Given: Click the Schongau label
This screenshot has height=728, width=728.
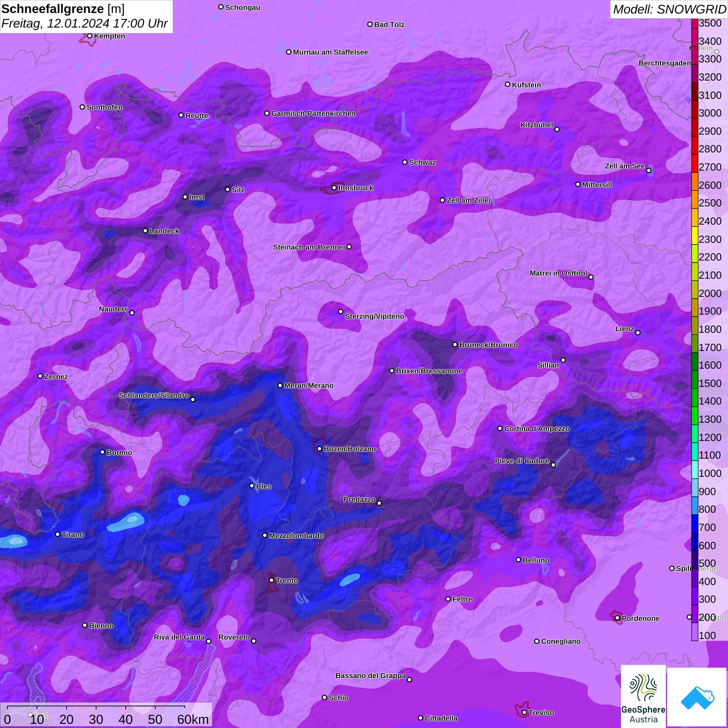Looking at the screenshot, I should point(243,7).
